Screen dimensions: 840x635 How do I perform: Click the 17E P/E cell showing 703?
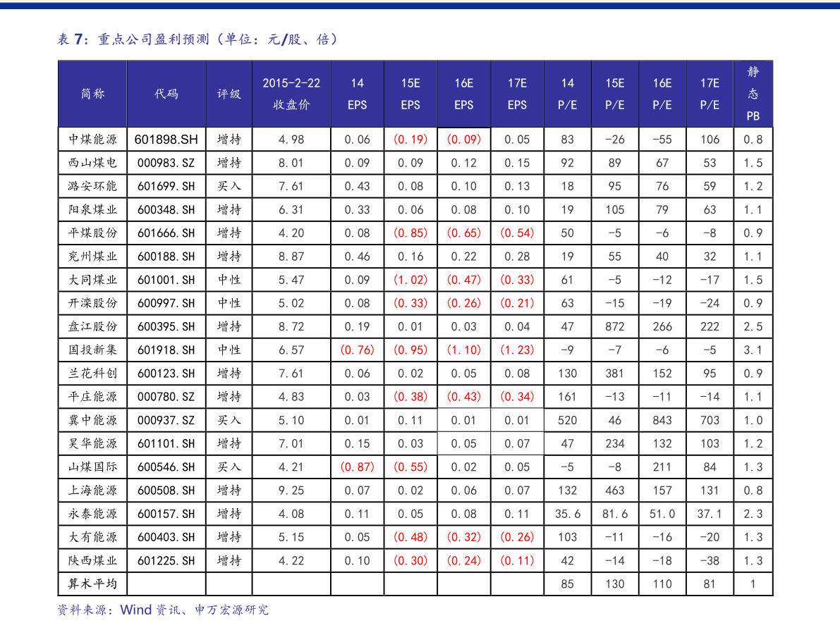tap(710, 421)
